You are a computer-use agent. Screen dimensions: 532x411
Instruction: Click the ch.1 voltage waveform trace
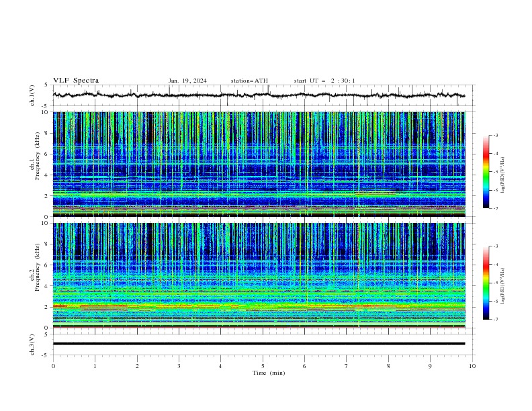pyautogui.click(x=259, y=95)
